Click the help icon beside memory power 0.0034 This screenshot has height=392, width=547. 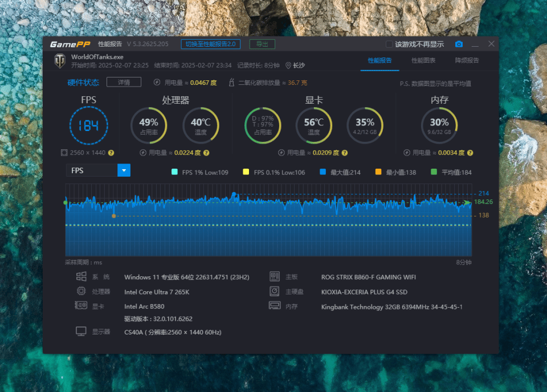point(470,153)
